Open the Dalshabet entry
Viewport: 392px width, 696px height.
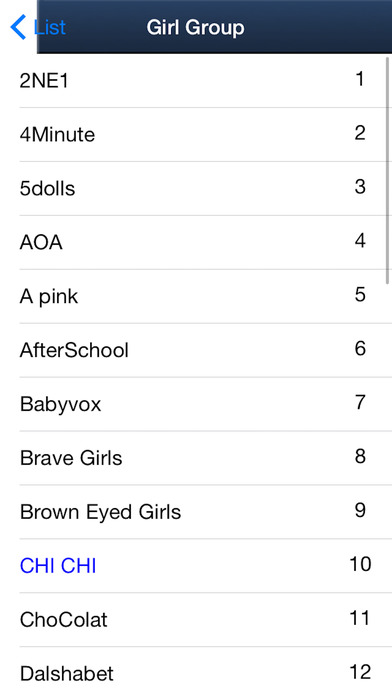196,672
